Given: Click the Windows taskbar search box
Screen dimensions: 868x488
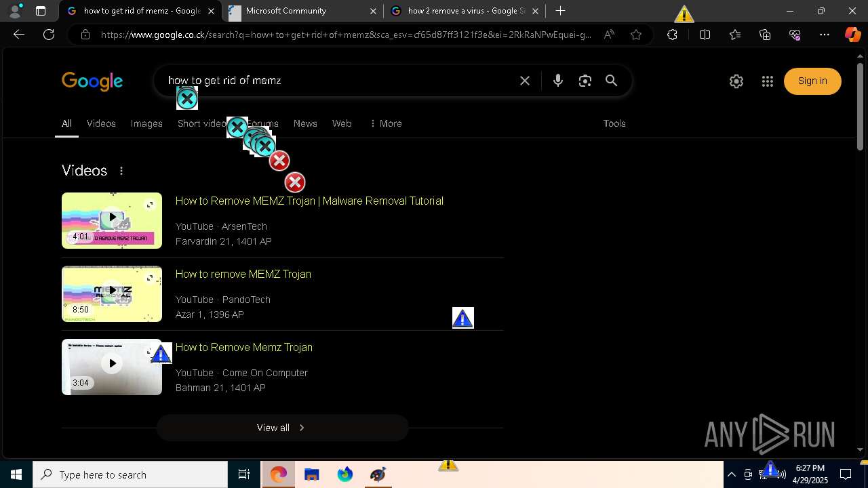Looking at the screenshot, I should point(130,474).
